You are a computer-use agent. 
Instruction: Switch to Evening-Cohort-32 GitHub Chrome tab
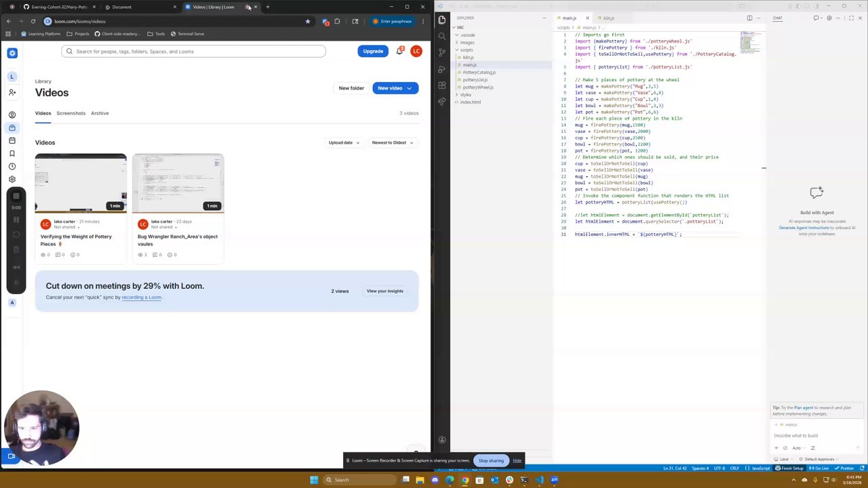(59, 7)
